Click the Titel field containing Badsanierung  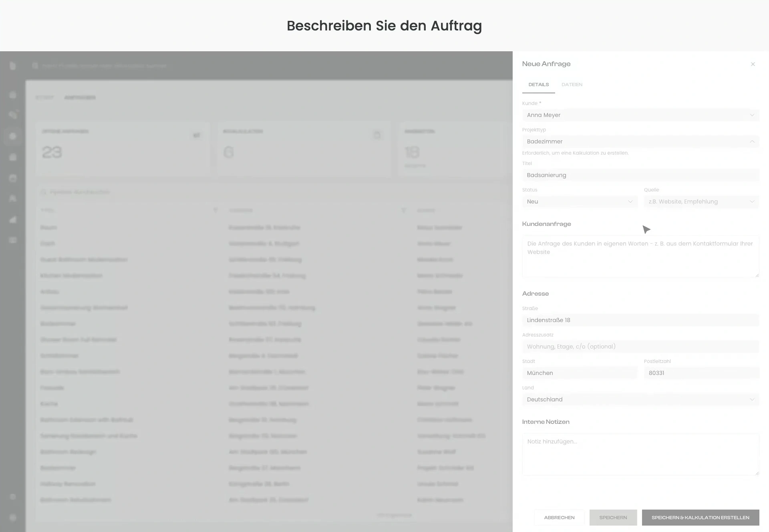640,175
